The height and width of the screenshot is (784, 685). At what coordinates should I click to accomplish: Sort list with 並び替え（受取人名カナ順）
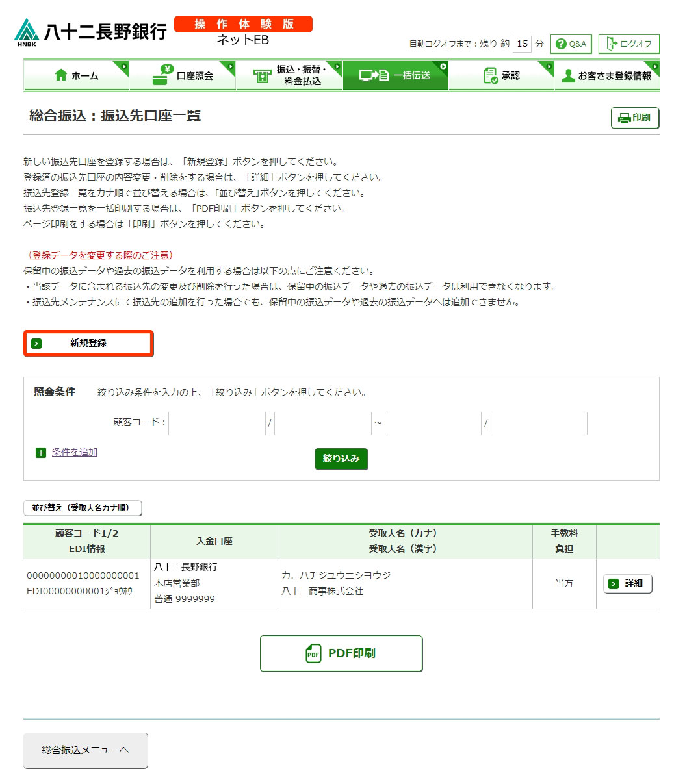click(83, 508)
